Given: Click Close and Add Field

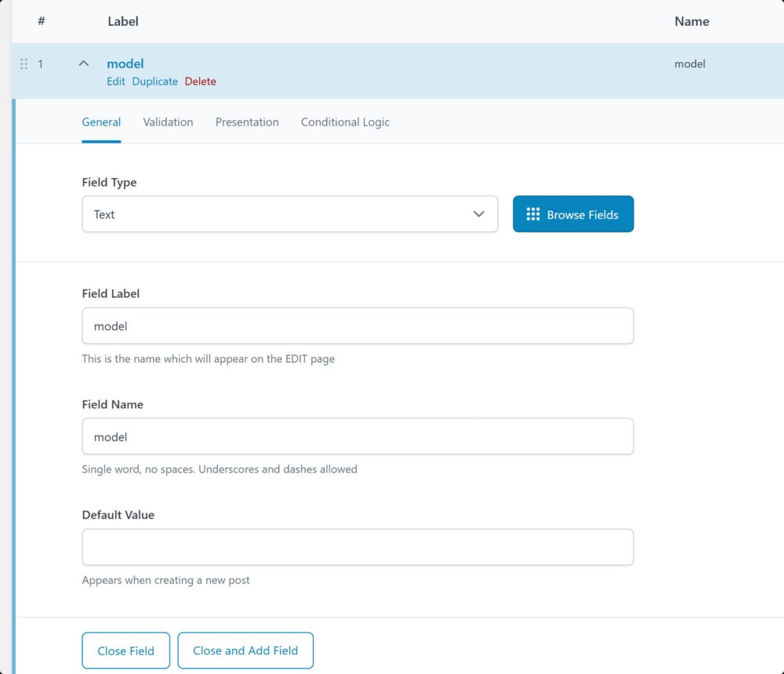Looking at the screenshot, I should (245, 650).
